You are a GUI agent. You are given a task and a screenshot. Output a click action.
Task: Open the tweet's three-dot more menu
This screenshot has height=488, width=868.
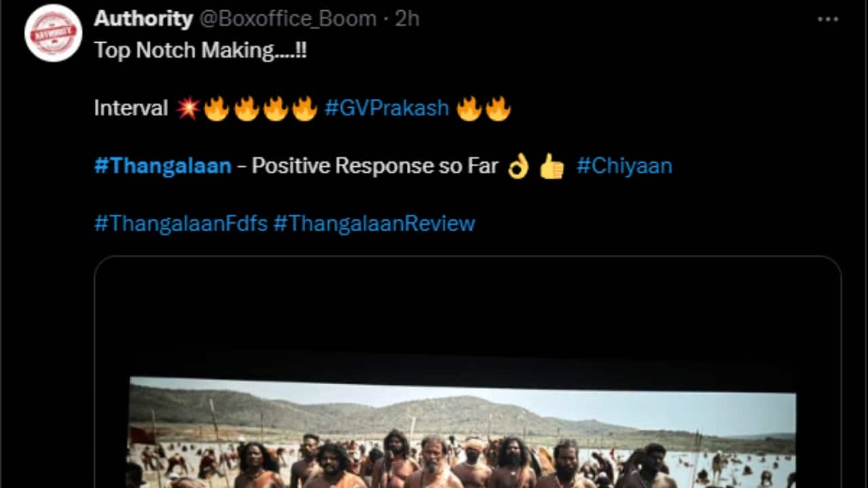828,19
